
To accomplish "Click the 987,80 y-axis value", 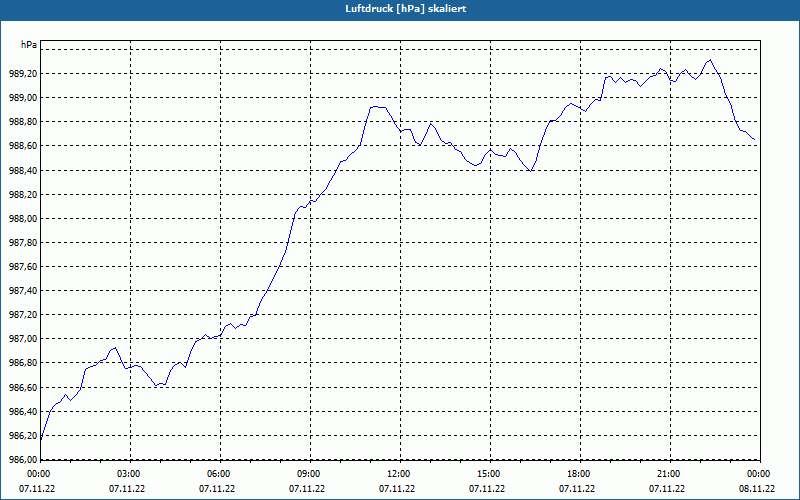I will pyautogui.click(x=23, y=242).
